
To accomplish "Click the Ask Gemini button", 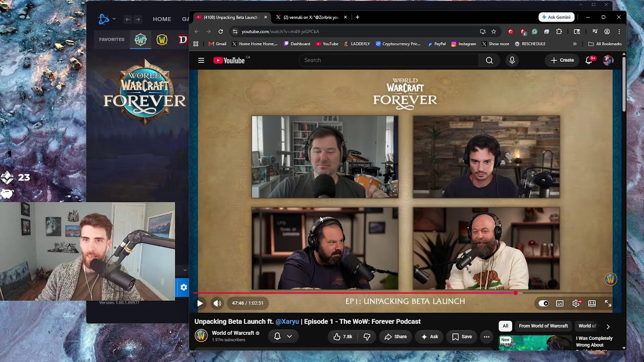I will point(556,17).
